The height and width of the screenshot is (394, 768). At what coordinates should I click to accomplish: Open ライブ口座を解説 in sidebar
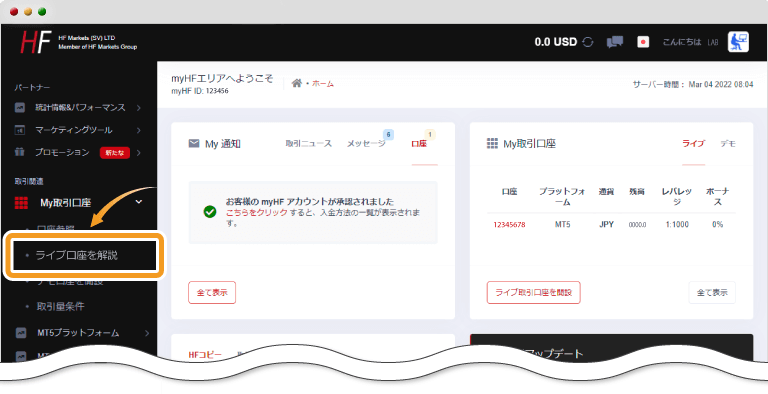click(x=85, y=255)
